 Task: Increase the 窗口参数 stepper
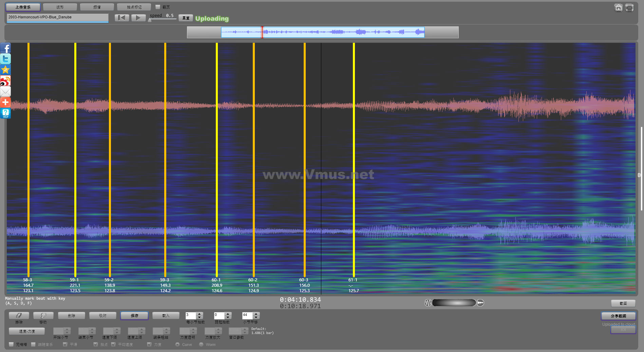click(x=245, y=329)
